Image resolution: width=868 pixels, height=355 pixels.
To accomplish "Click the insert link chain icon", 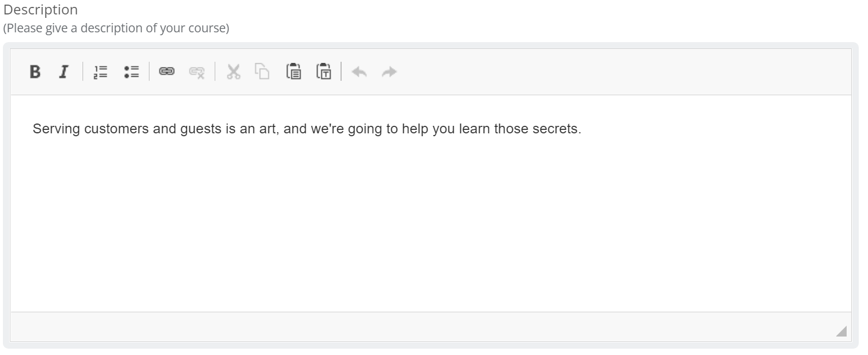I will click(x=167, y=72).
